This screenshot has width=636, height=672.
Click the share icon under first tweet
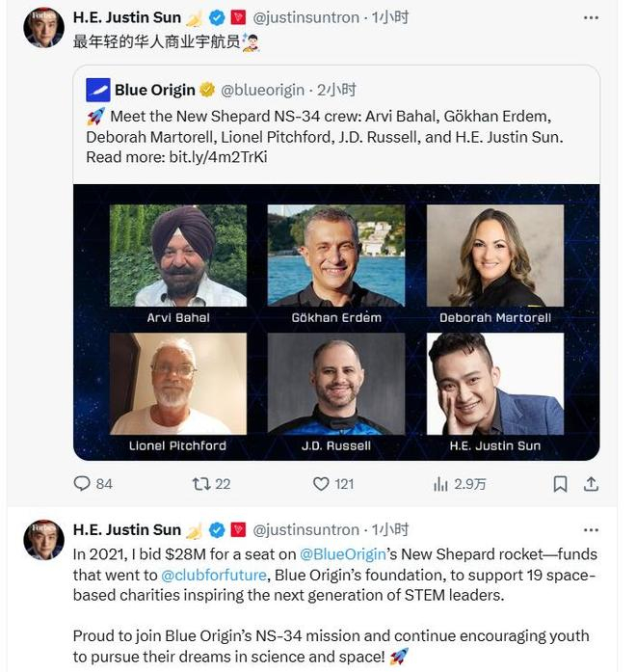(x=592, y=484)
